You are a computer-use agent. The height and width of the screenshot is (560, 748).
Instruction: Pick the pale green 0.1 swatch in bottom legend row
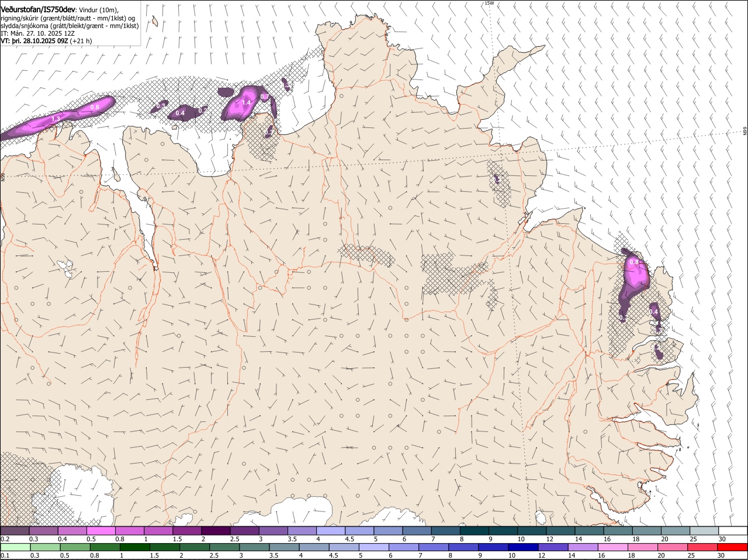15,547
